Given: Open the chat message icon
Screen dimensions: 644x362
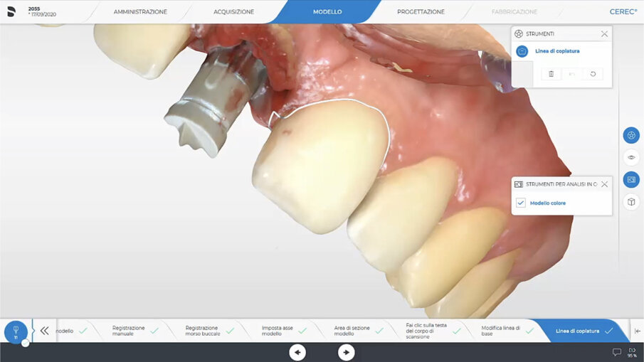Looking at the screenshot, I should pos(617,352).
